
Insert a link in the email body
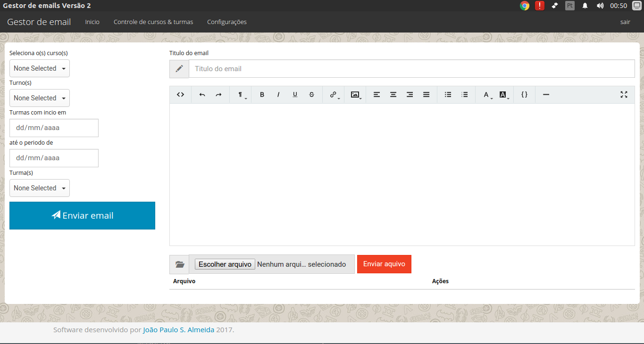[333, 95]
